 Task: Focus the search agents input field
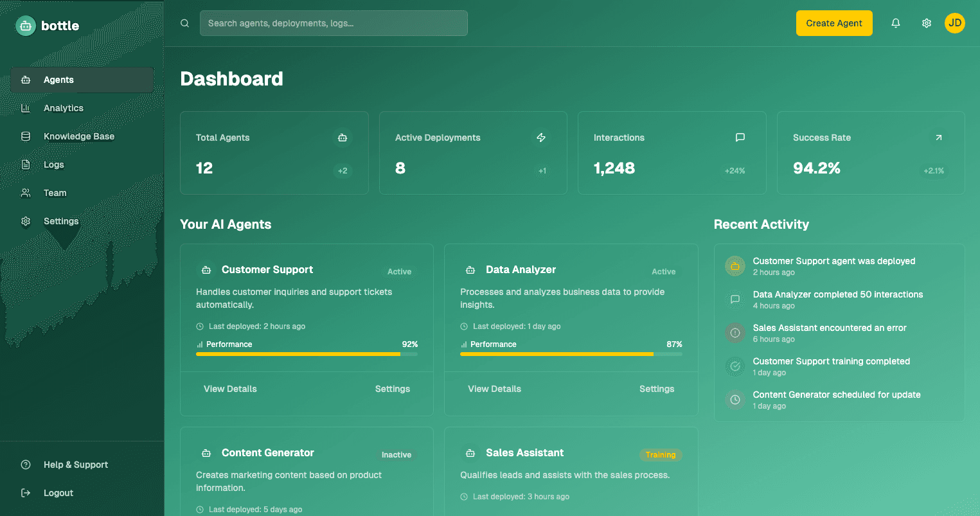click(x=334, y=23)
